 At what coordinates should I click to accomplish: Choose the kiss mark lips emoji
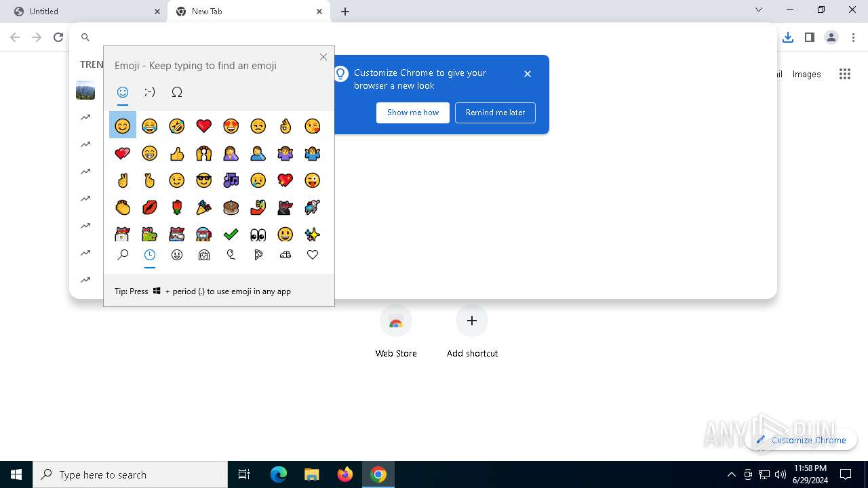150,207
